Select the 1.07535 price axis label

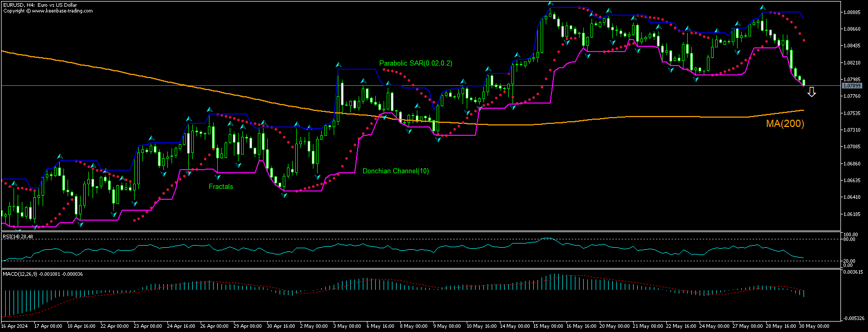[852, 113]
